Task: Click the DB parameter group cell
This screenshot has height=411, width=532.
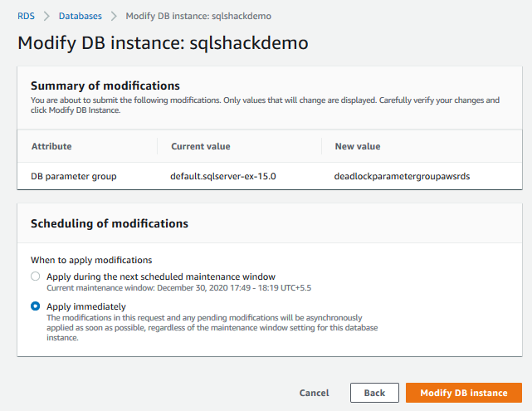Action: pyautogui.click(x=73, y=176)
